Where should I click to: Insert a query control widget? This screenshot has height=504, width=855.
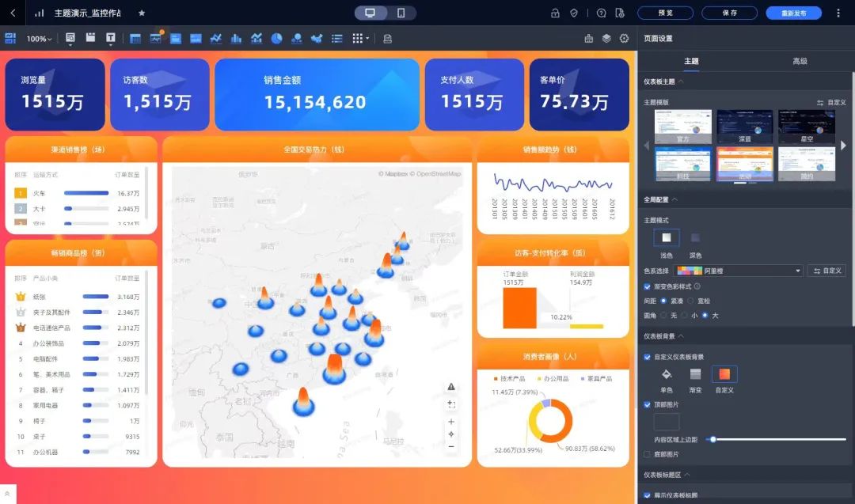pos(70,38)
